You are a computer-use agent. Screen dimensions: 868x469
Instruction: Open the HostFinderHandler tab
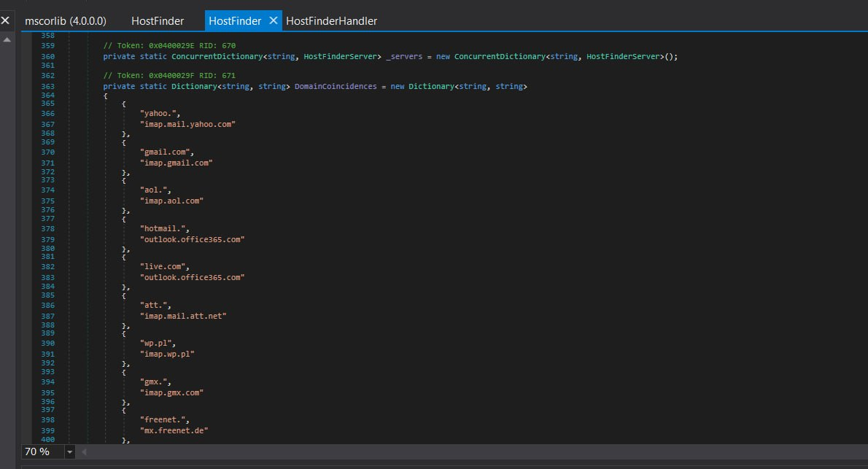point(332,21)
